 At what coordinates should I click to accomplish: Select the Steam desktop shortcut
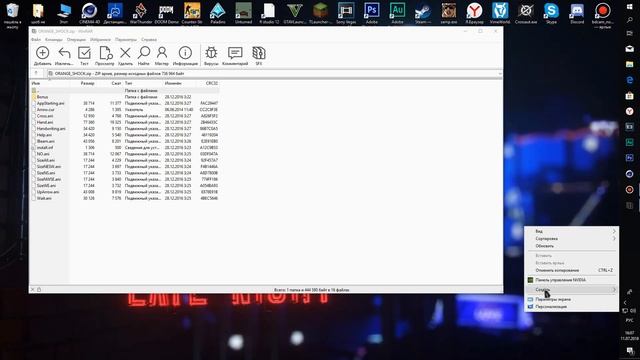423,13
